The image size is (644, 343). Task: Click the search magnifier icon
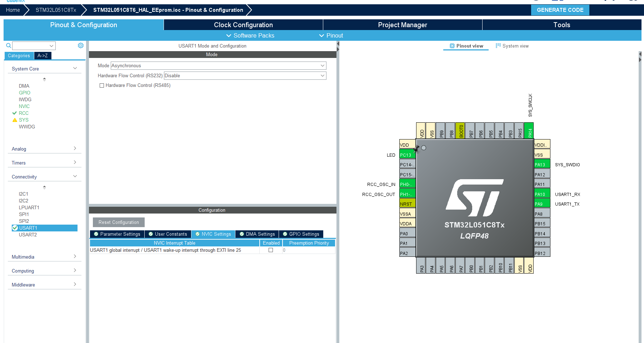click(9, 46)
